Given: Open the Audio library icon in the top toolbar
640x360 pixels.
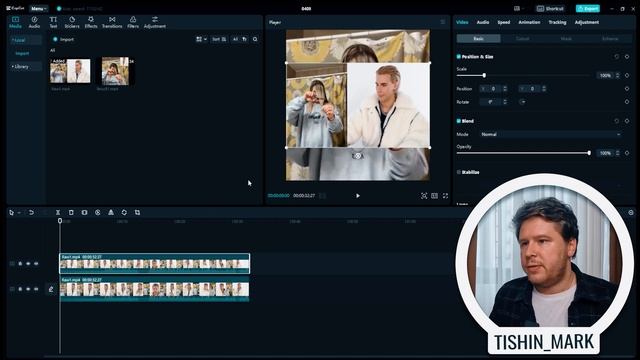Looking at the screenshot, I should [34, 22].
